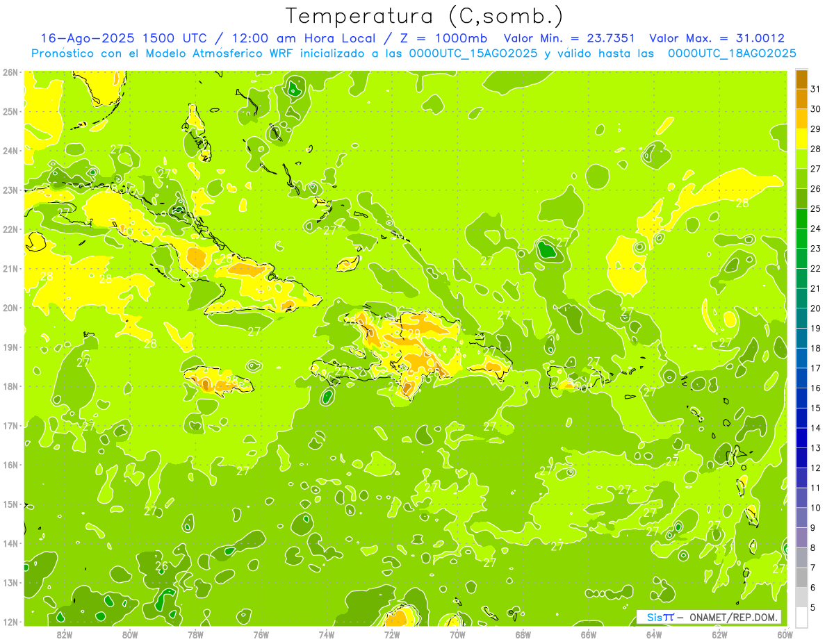Click the '31' value on the color scale
Viewport: 834px width, 644px height.
[x=816, y=89]
